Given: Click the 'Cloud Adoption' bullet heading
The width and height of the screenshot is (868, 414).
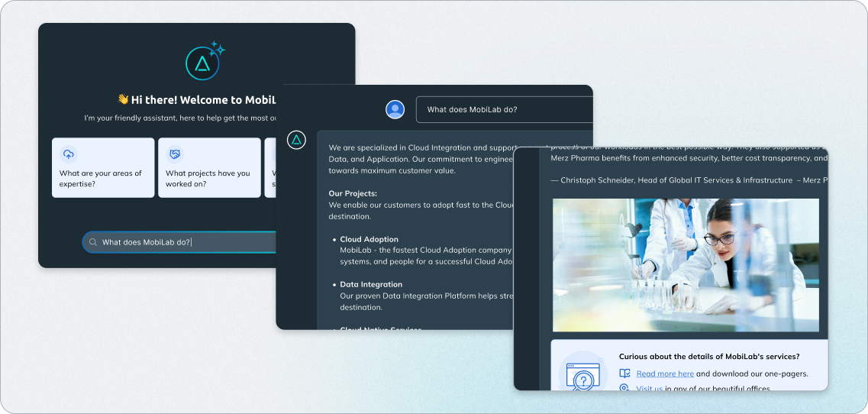Looking at the screenshot, I should point(369,239).
